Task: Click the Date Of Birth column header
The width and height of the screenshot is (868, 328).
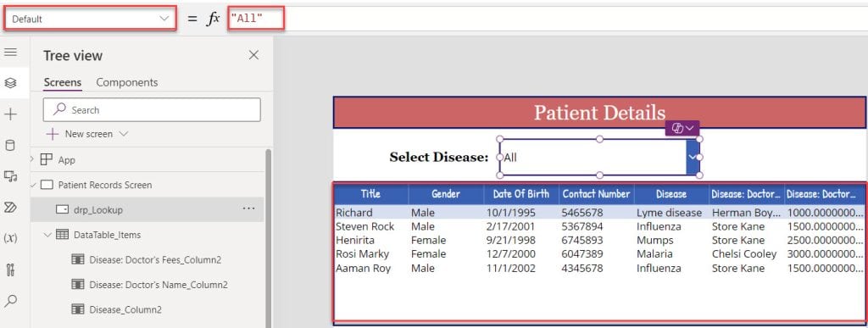Action: [521, 194]
